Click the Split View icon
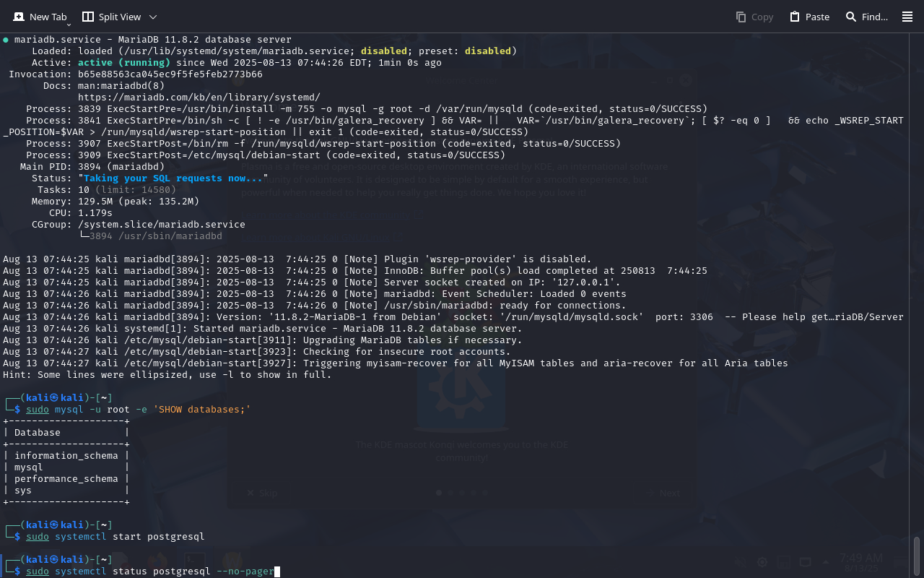924x578 pixels. tap(88, 17)
